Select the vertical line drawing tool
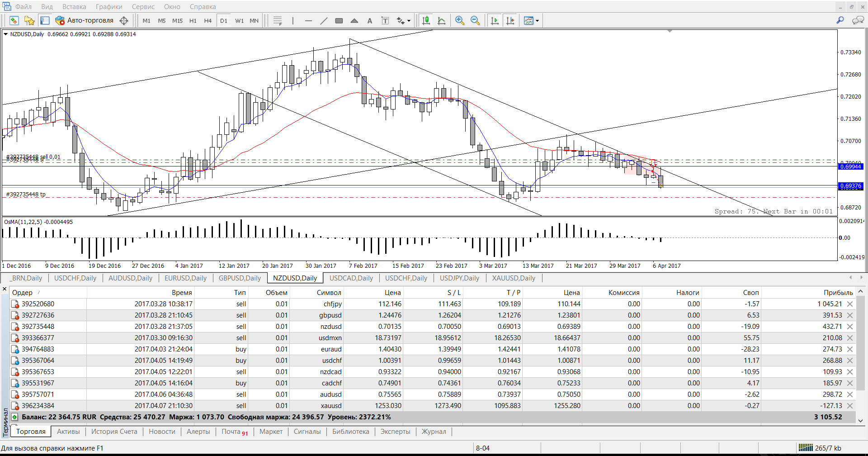Viewport: 868px width, 456px height. [293, 20]
